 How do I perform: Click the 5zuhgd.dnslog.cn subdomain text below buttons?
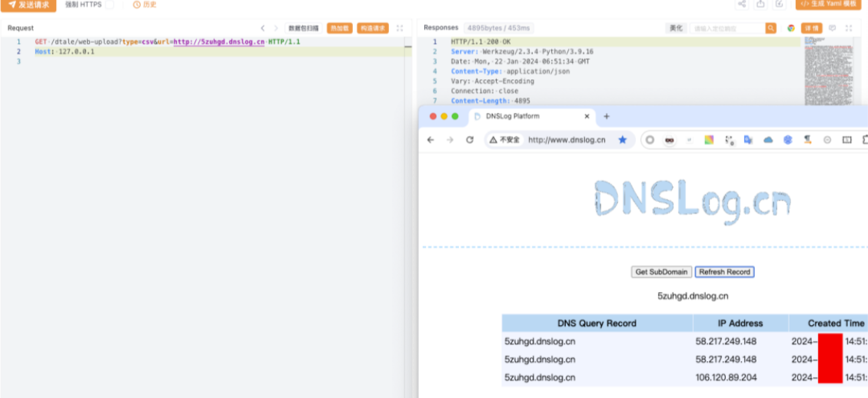693,296
